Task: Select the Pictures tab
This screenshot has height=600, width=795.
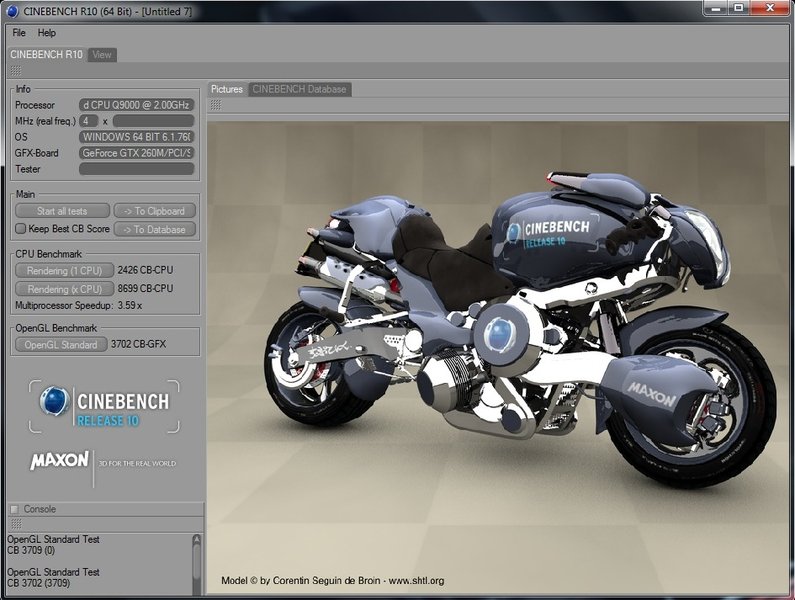Action: (227, 89)
